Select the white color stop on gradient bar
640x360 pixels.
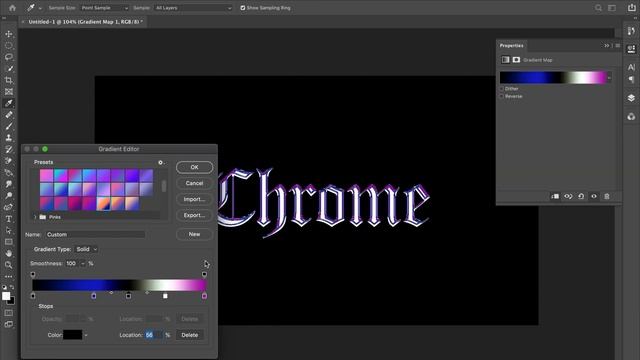(165, 296)
